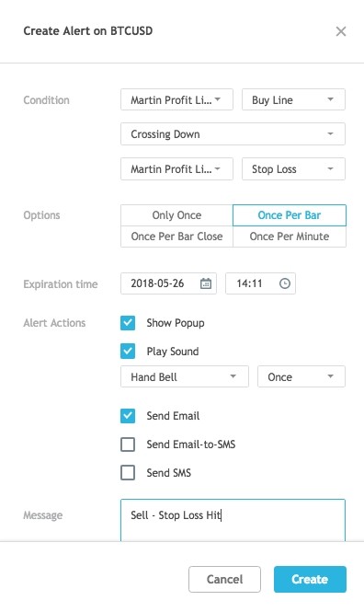Open the Hand Bell sound dropdown
Image resolution: width=364 pixels, height=612 pixels.
point(185,376)
